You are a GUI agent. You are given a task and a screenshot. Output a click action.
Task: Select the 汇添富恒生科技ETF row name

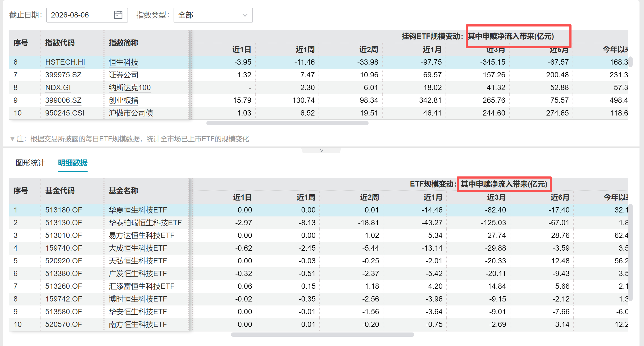coord(142,286)
